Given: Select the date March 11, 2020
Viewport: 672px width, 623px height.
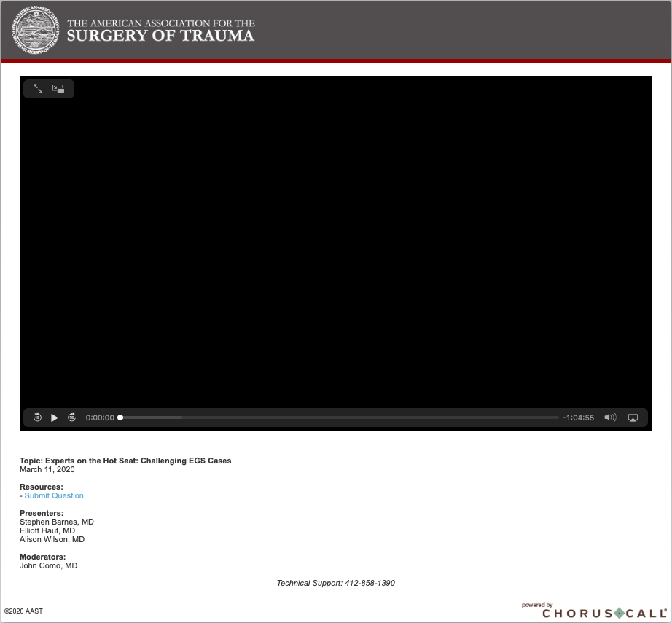Looking at the screenshot, I should [x=47, y=469].
